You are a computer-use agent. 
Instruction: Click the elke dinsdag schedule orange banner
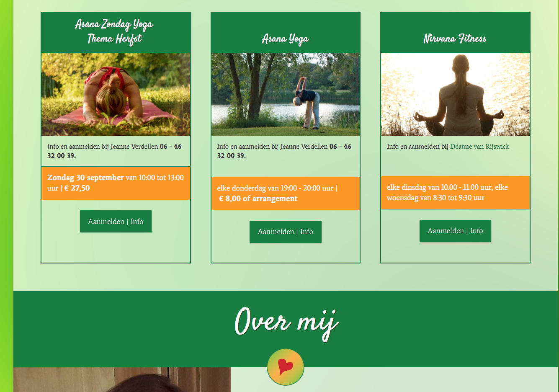(x=455, y=193)
